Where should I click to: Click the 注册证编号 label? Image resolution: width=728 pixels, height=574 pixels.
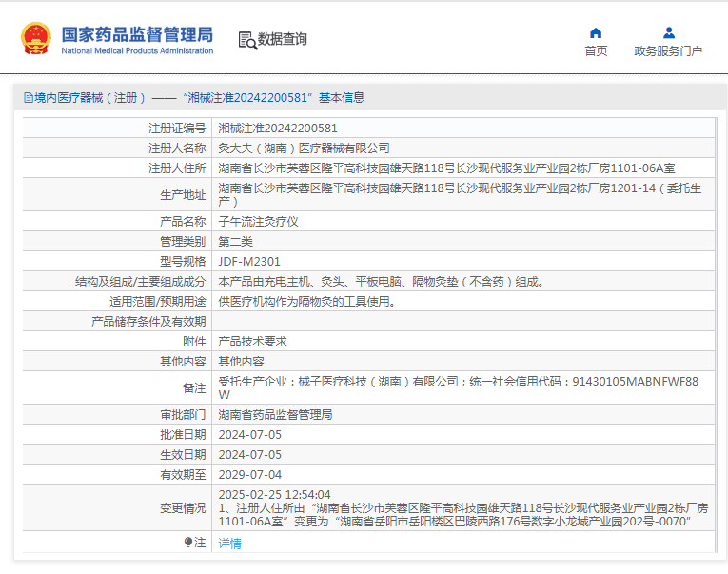pos(177,129)
